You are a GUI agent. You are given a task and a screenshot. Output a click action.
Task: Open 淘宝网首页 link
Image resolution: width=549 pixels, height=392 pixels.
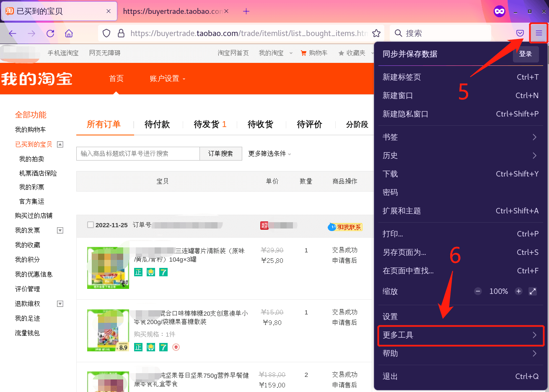[x=233, y=53]
